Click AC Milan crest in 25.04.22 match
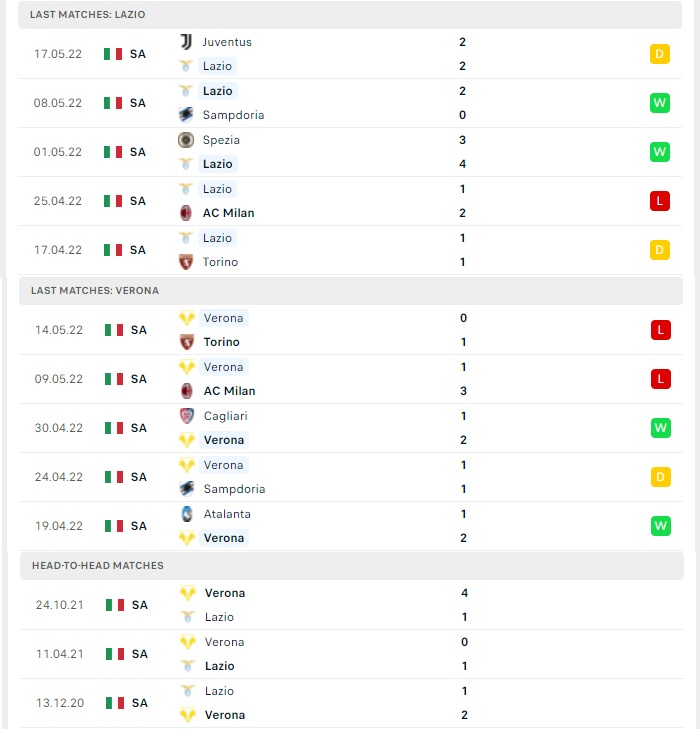The height and width of the screenshot is (730, 700). pyautogui.click(x=186, y=213)
